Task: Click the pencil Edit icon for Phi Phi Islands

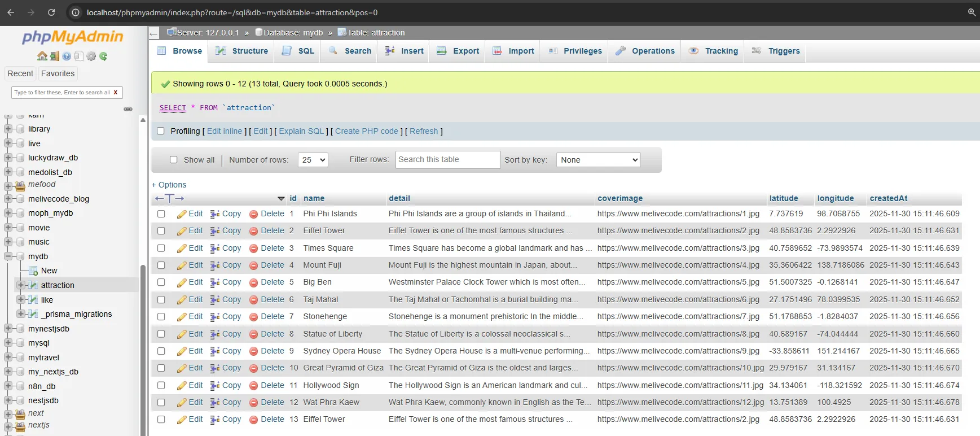Action: pyautogui.click(x=182, y=214)
